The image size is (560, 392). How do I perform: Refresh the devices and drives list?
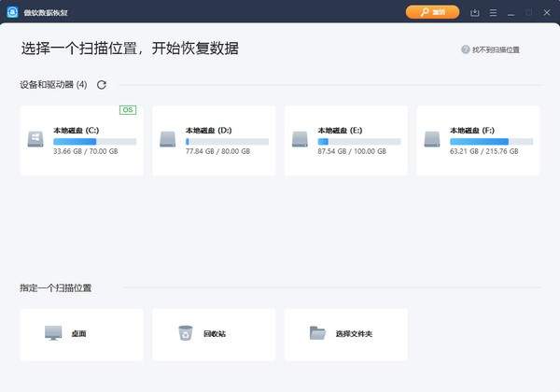pyautogui.click(x=102, y=85)
